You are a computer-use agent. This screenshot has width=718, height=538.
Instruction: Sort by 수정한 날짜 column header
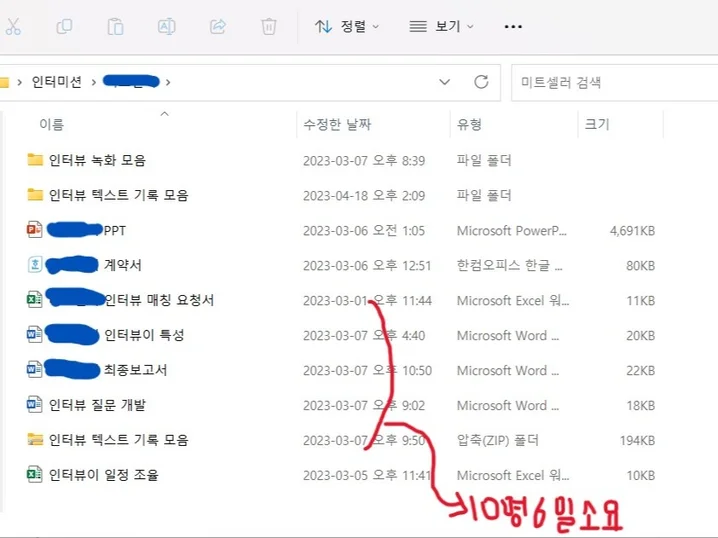click(x=337, y=125)
